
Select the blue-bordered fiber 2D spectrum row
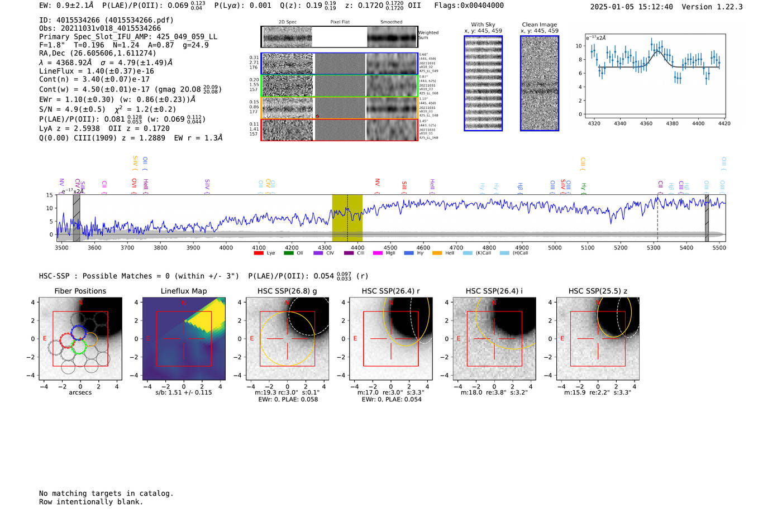[x=340, y=64]
